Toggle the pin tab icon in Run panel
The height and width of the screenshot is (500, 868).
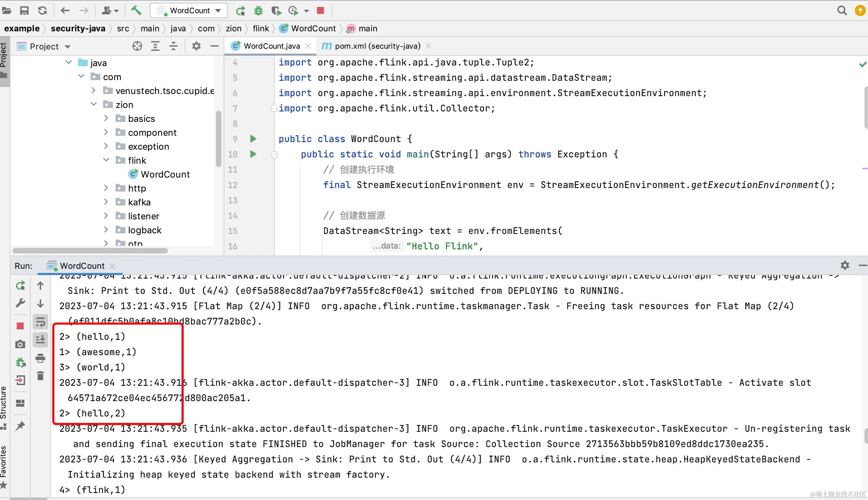click(21, 425)
